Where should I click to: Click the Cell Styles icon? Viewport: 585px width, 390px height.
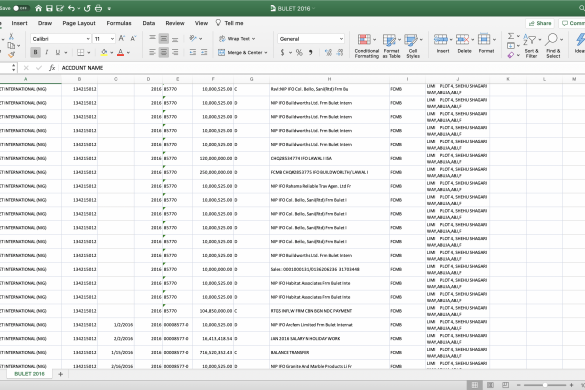coord(411,40)
